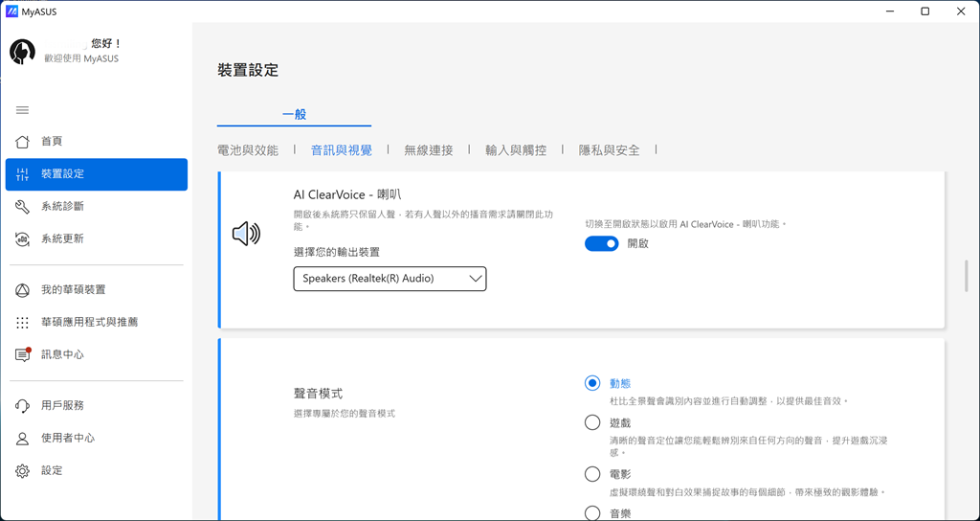This screenshot has width=980, height=521.
Task: Click the 裝置設定 page heading
Action: 248,70
